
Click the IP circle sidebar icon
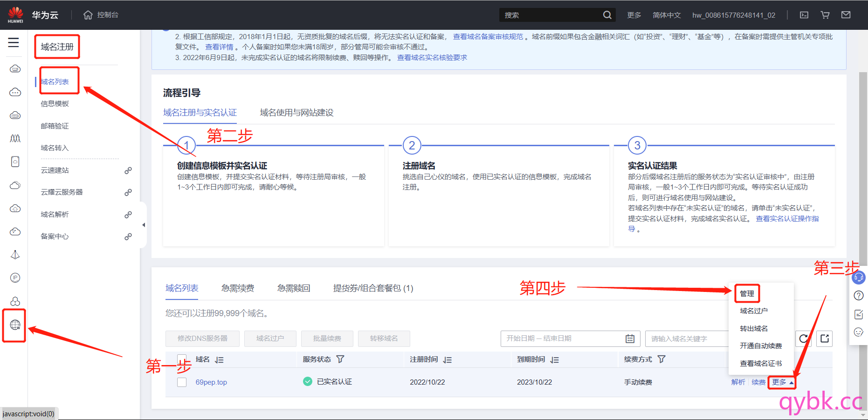pos(15,278)
